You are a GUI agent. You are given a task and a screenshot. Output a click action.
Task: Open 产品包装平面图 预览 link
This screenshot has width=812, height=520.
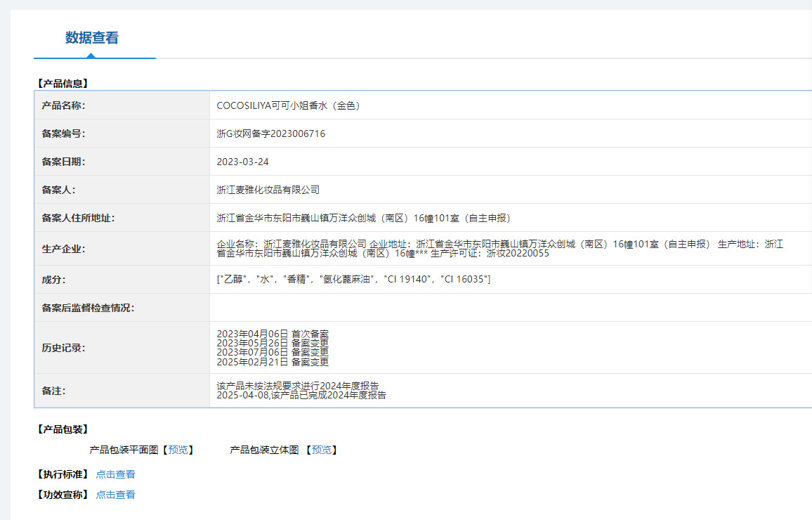click(x=178, y=450)
